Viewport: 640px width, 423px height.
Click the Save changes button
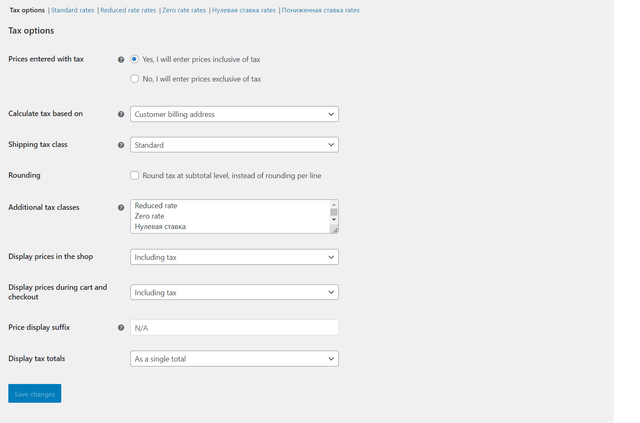[35, 393]
